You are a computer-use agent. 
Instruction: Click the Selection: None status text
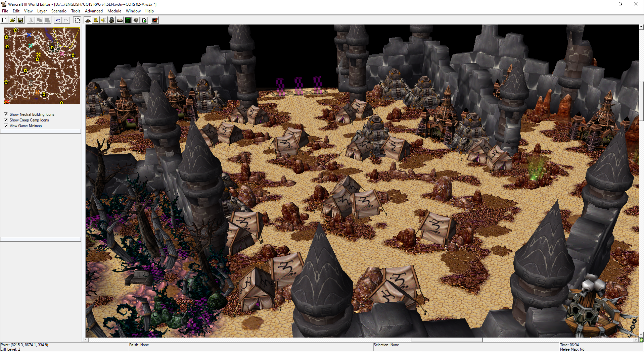tap(386, 345)
